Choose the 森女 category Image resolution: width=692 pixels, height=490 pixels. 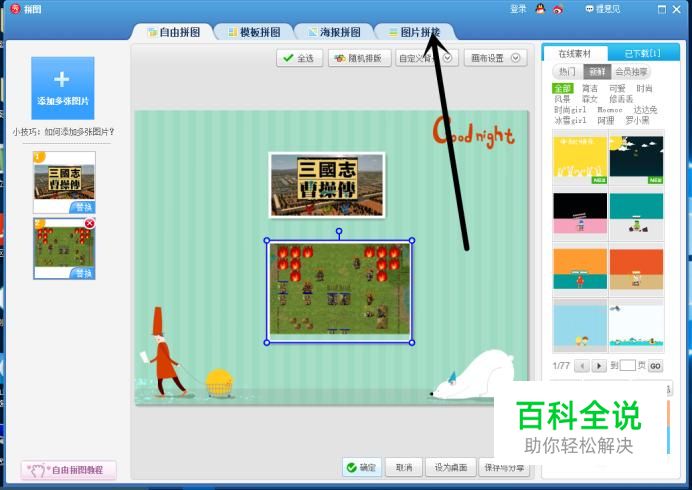click(x=590, y=99)
